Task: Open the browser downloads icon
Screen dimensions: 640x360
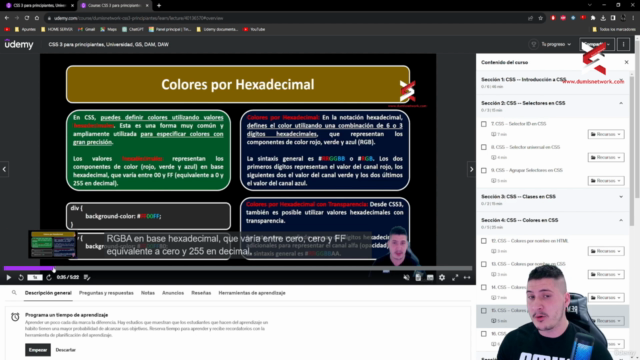Action: tap(603, 18)
